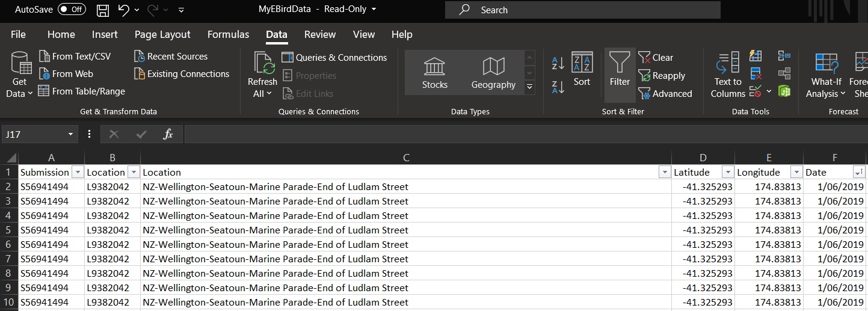Expand the Name Box dropdown arrow

click(70, 134)
